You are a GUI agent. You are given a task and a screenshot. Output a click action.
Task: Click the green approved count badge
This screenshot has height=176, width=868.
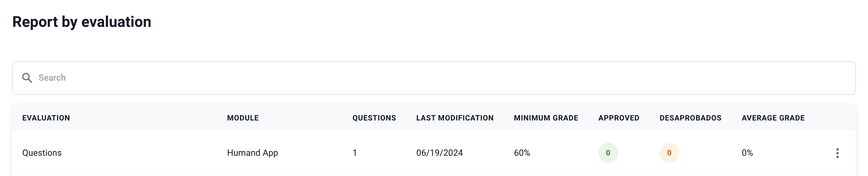(608, 153)
